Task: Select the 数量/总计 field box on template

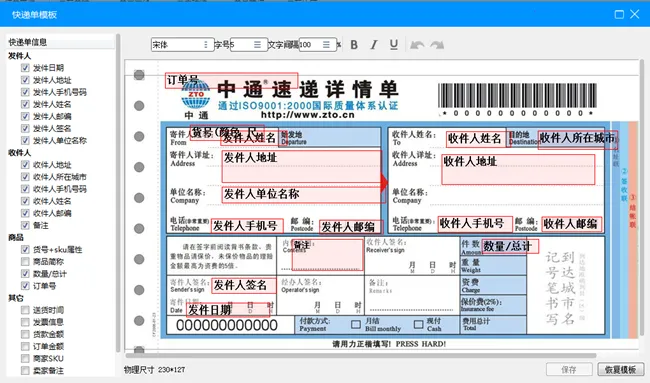Action: tap(510, 246)
